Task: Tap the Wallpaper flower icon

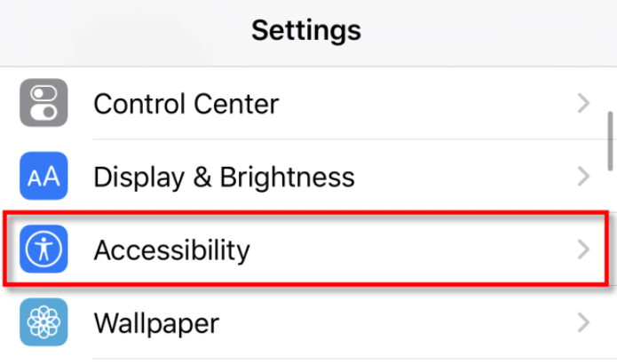Action: coord(44,322)
